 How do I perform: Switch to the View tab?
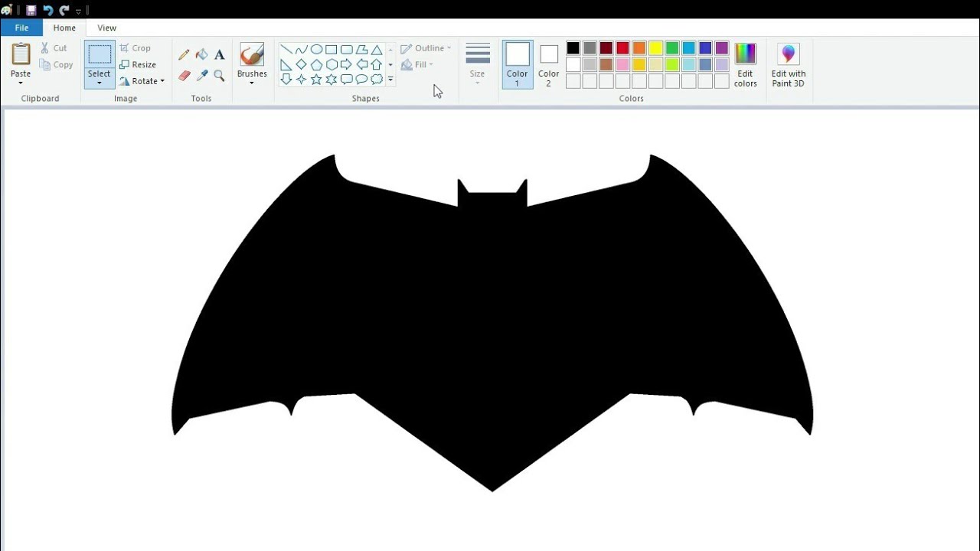(x=106, y=28)
